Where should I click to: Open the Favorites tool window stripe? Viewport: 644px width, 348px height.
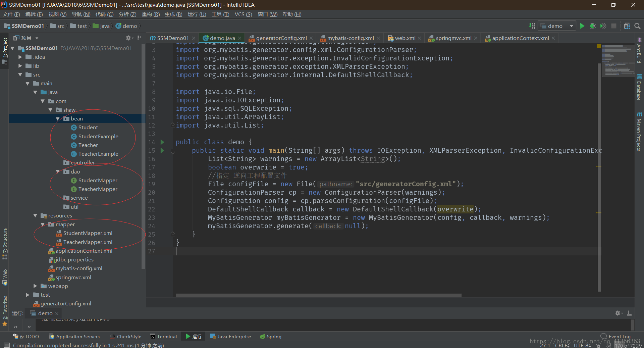5,311
